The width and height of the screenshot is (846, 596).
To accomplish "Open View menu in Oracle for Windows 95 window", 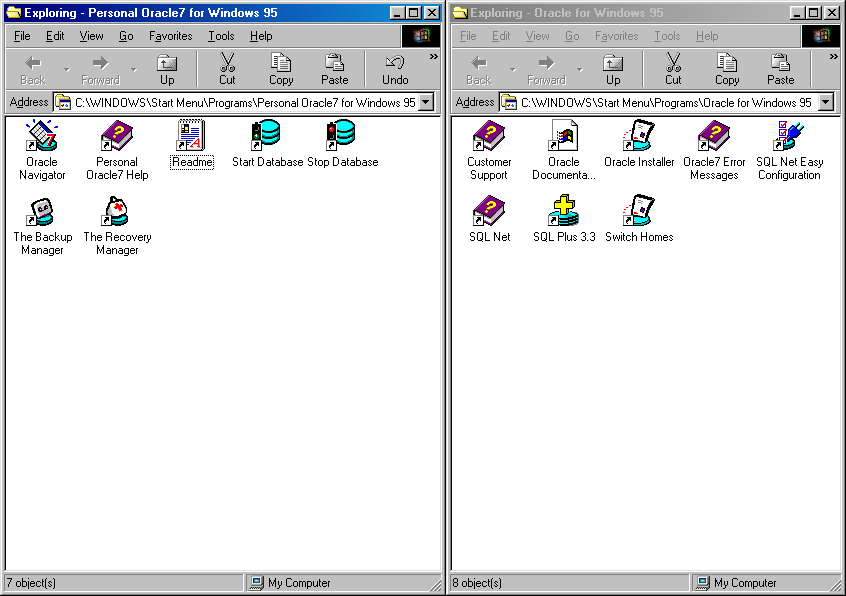I will pyautogui.click(x=537, y=36).
